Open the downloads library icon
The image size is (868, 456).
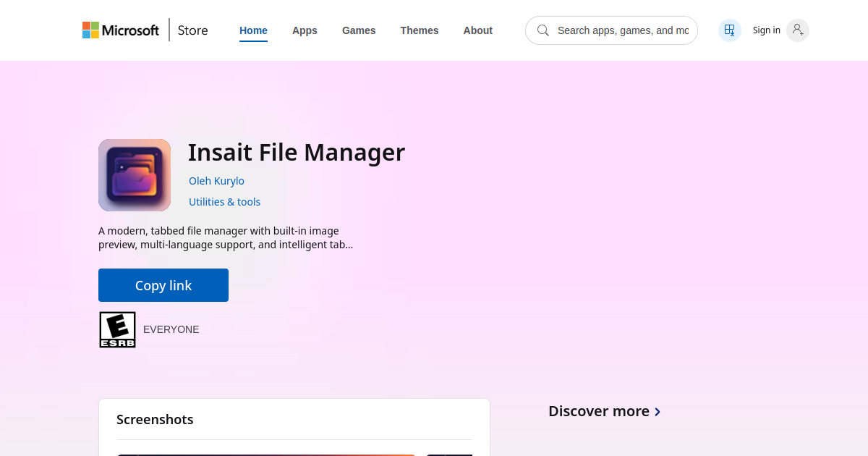730,30
